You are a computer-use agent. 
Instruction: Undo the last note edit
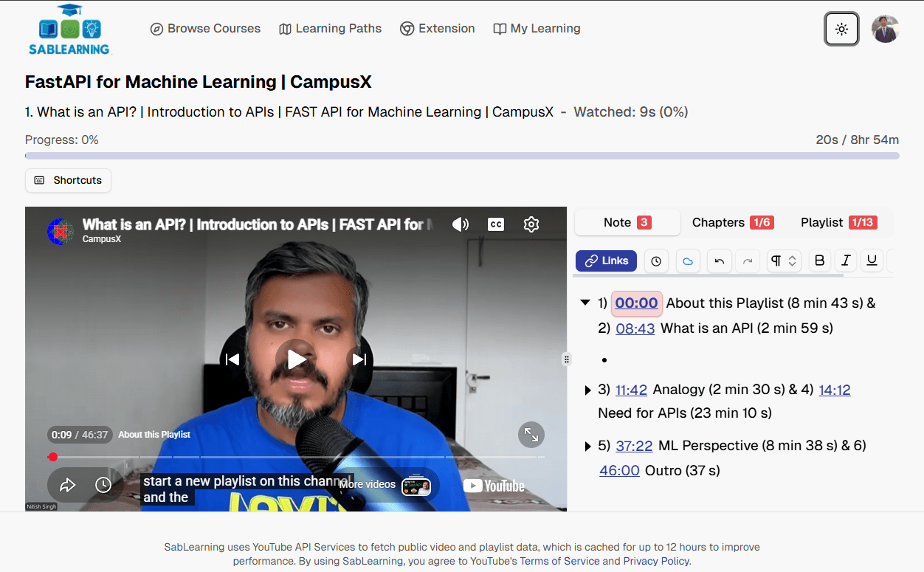(720, 261)
